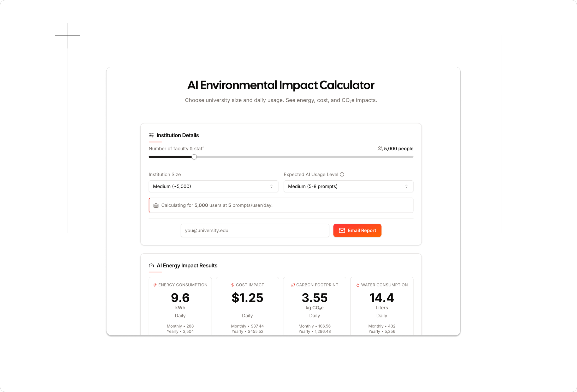The height and width of the screenshot is (392, 577).
Task: Click the faculty & staff slider handle
Action: click(x=194, y=157)
